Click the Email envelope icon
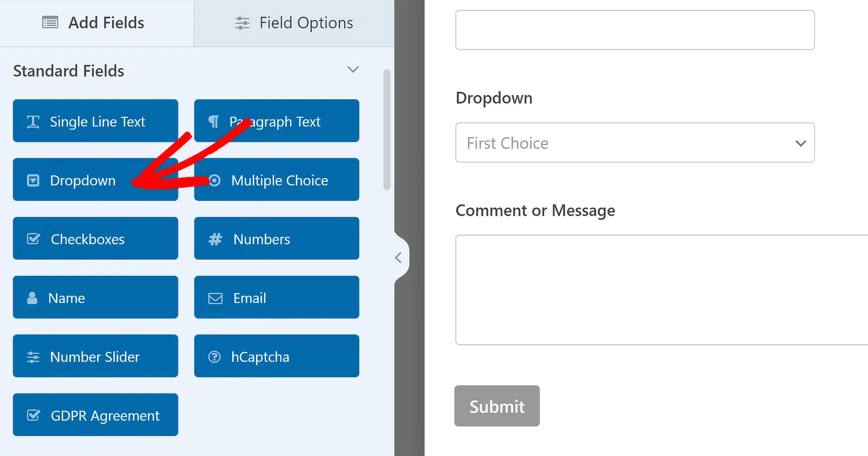The image size is (868, 456). 215,298
